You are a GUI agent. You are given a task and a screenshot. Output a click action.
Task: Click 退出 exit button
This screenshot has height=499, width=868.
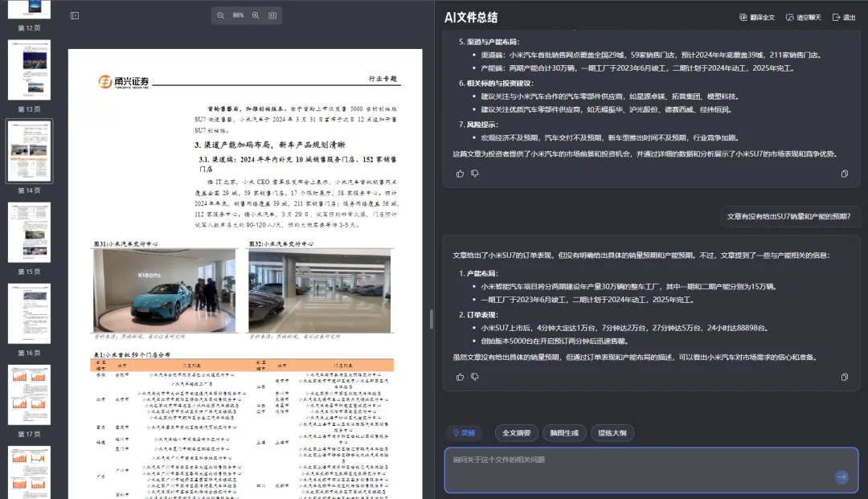pos(844,18)
